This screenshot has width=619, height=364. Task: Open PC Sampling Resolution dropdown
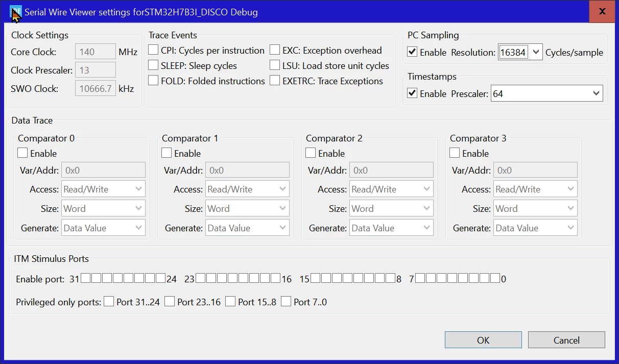click(520, 52)
